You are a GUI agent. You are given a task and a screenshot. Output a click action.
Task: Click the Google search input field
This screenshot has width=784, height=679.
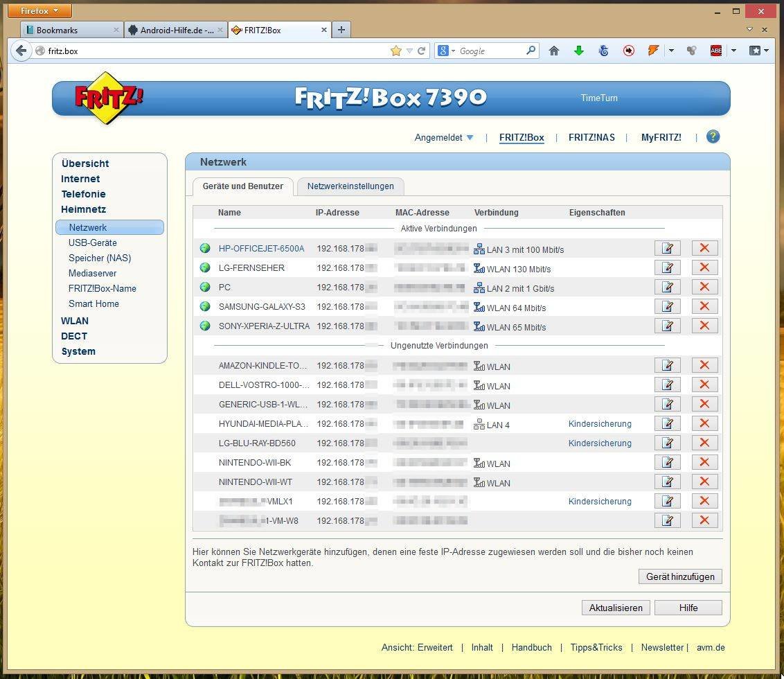coord(491,51)
